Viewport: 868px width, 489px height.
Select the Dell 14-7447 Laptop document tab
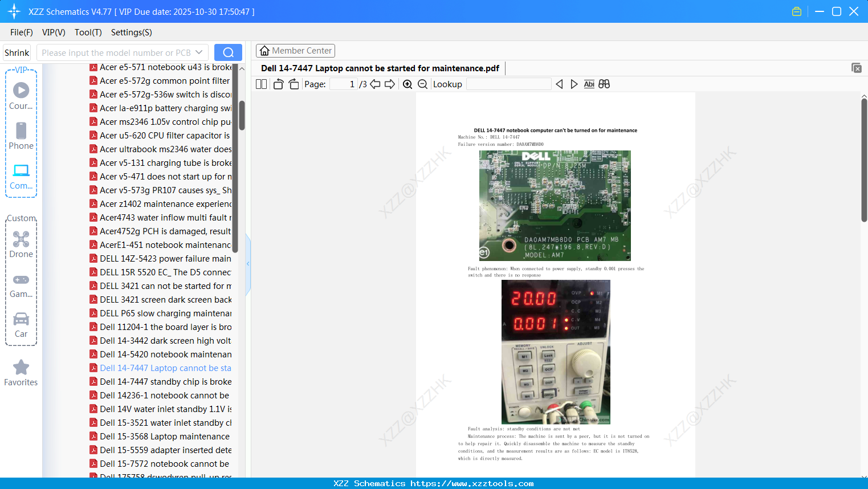click(x=380, y=68)
